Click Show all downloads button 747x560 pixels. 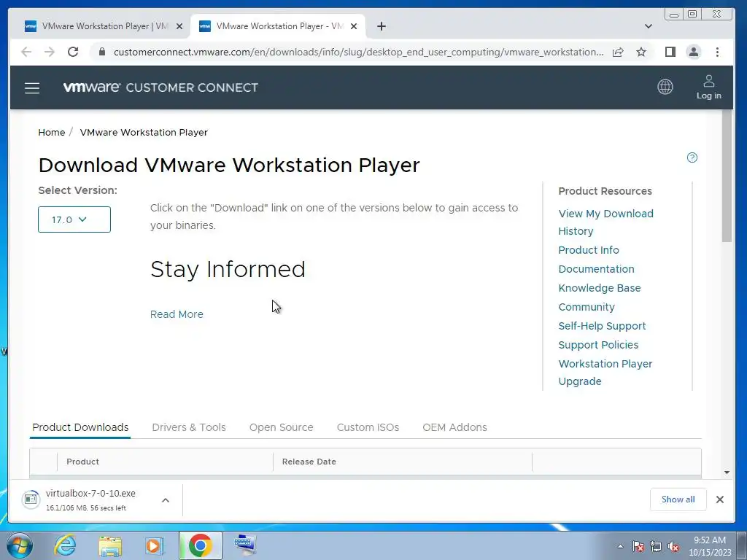pos(678,499)
